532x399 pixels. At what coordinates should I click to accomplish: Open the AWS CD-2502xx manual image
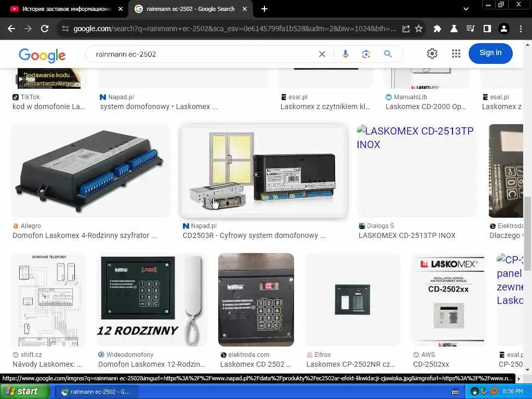448,300
